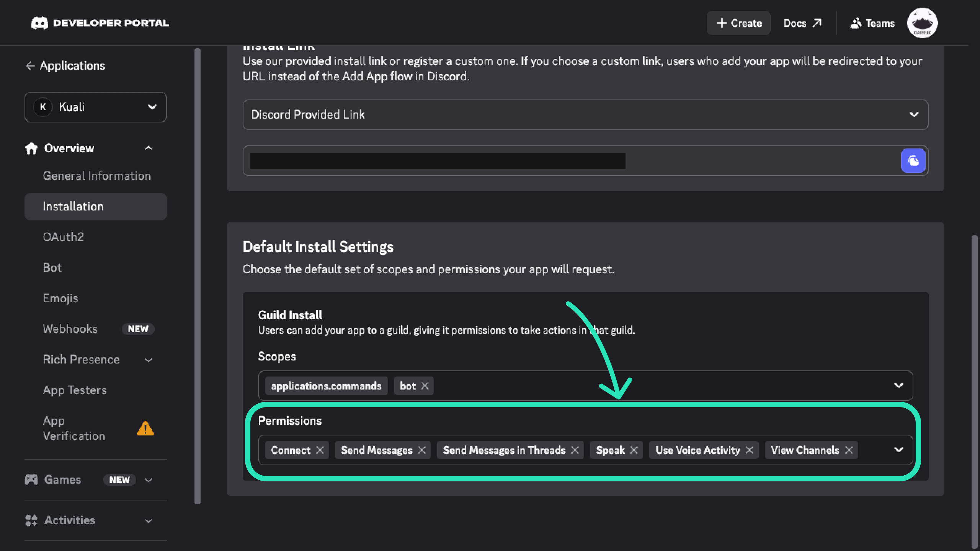
Task: Click the Games controller icon
Action: (31, 479)
